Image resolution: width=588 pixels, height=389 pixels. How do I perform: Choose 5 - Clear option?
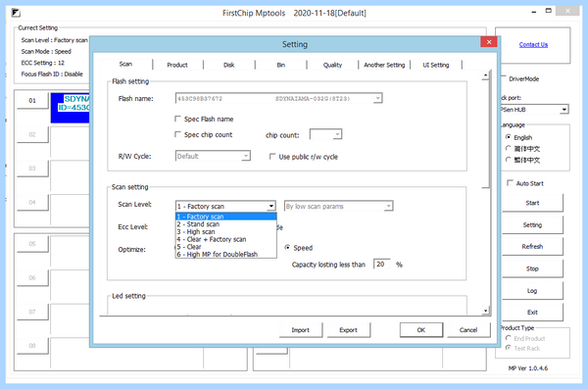click(x=226, y=247)
